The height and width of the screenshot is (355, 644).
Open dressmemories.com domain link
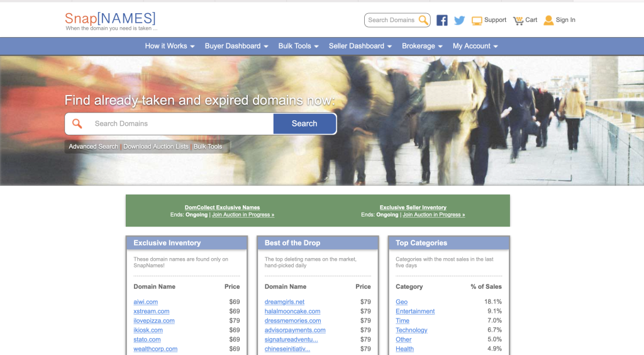click(x=293, y=320)
